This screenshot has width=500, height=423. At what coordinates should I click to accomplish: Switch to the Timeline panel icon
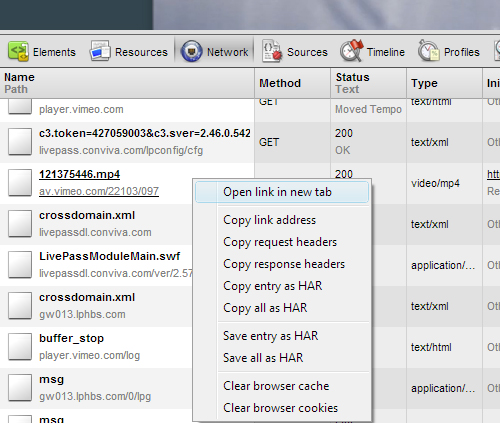(x=352, y=51)
